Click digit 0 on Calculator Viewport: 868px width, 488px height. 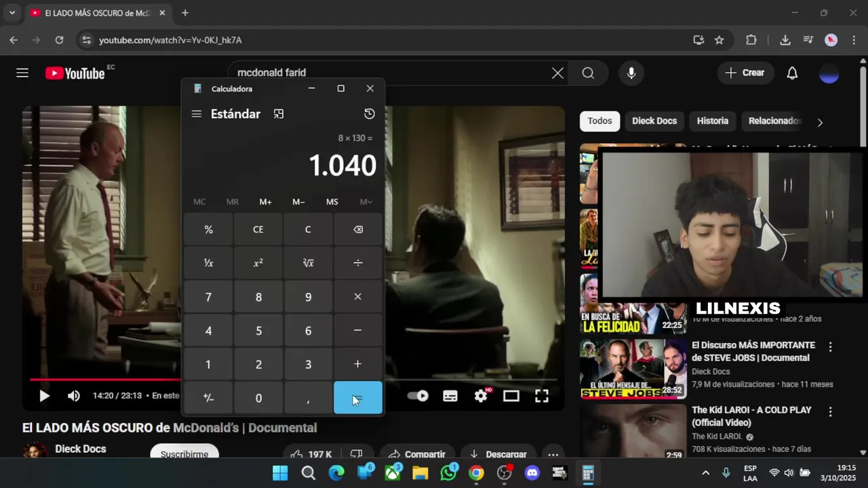258,398
